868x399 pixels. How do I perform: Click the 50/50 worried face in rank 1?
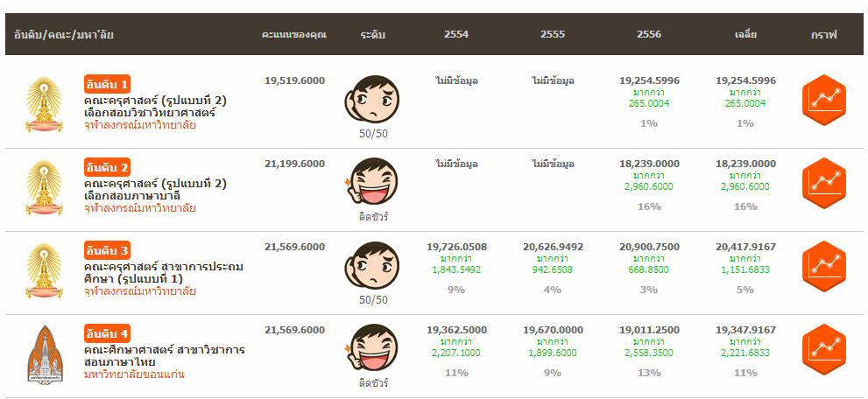coord(372,100)
